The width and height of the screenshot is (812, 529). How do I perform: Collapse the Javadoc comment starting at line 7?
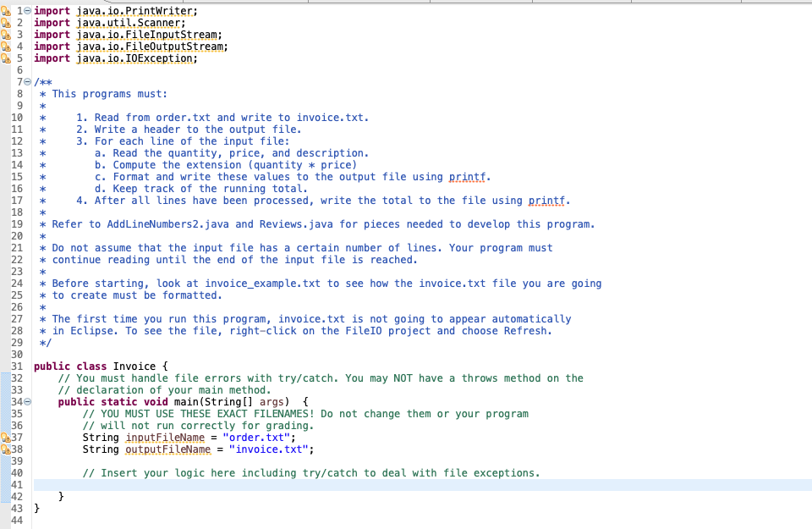click(26, 81)
